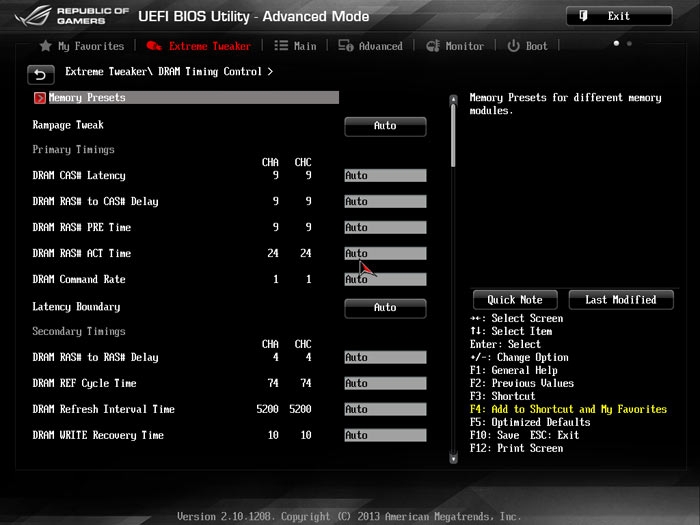The width and height of the screenshot is (700, 525).
Task: Select the Boot tab
Action: tap(528, 46)
